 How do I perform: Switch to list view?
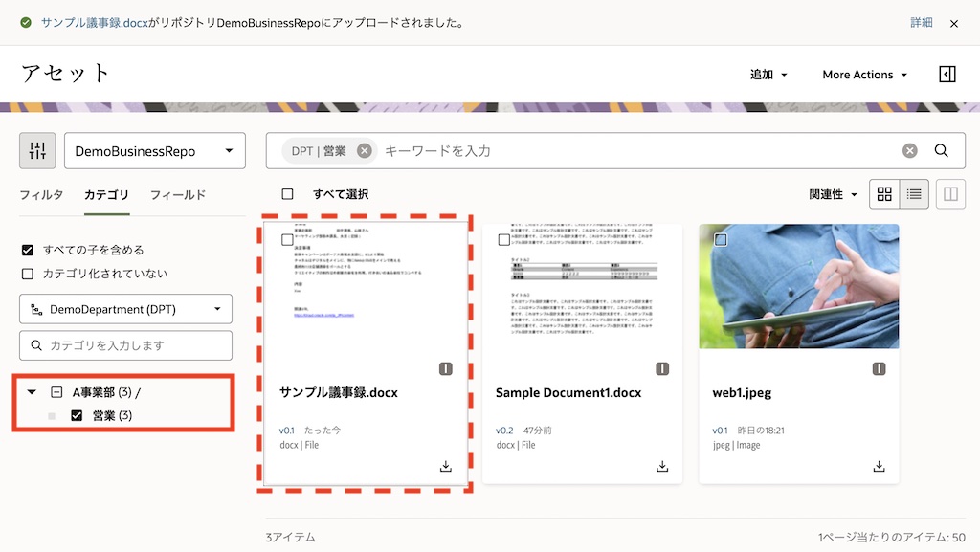tap(916, 193)
